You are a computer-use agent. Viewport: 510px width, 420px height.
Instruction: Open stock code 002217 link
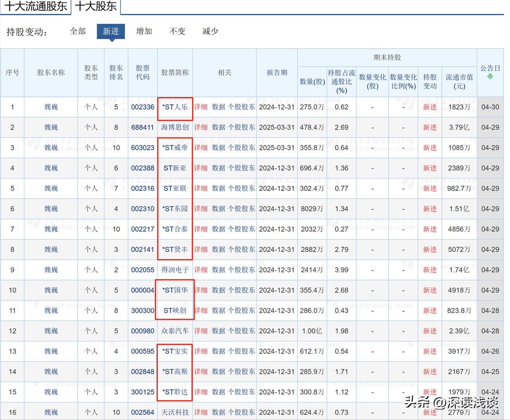pos(143,229)
